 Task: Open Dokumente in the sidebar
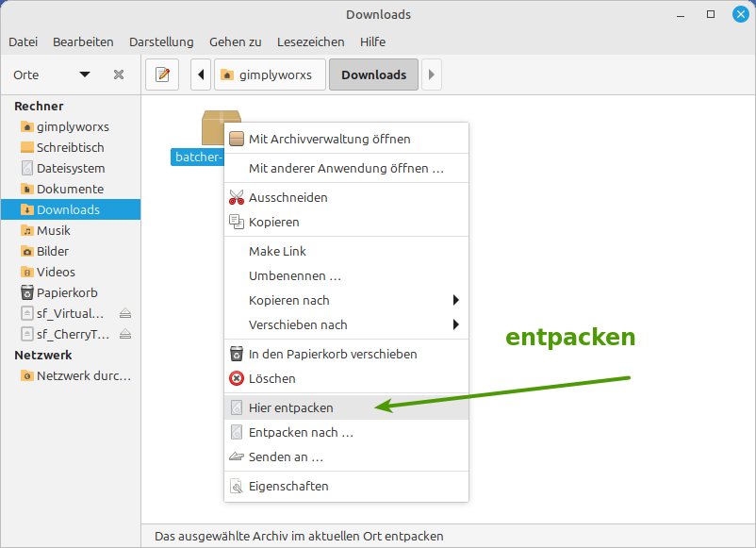(x=71, y=189)
